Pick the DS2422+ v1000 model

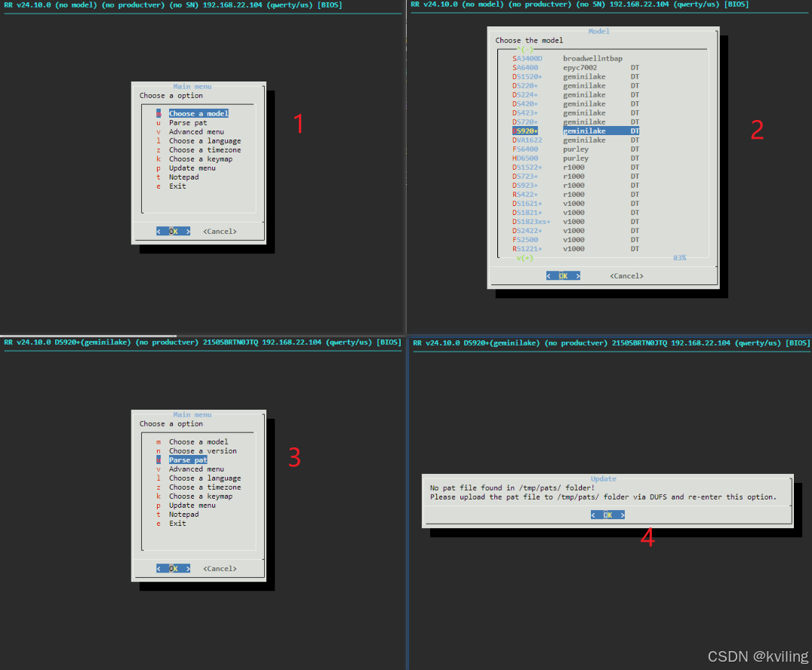pyautogui.click(x=575, y=230)
